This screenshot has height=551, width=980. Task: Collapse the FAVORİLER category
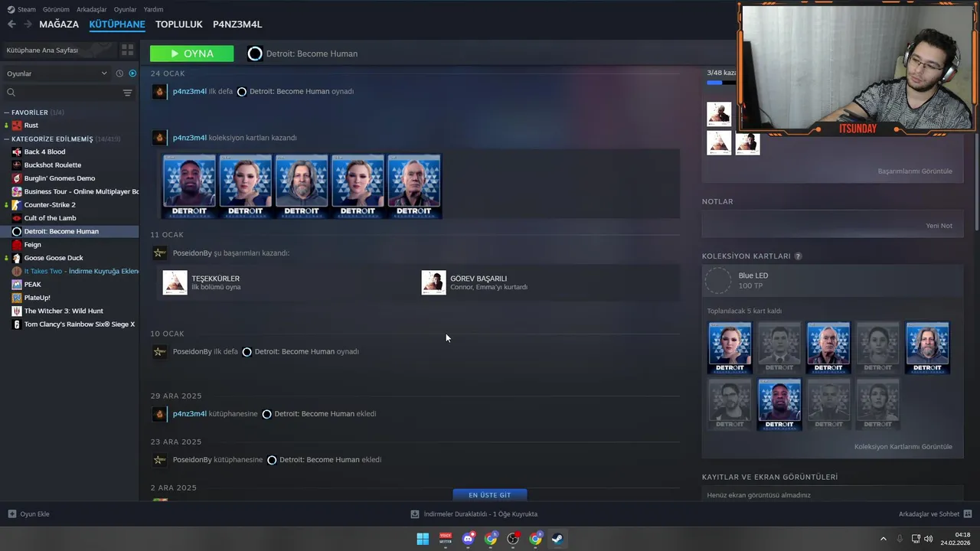pos(7,112)
